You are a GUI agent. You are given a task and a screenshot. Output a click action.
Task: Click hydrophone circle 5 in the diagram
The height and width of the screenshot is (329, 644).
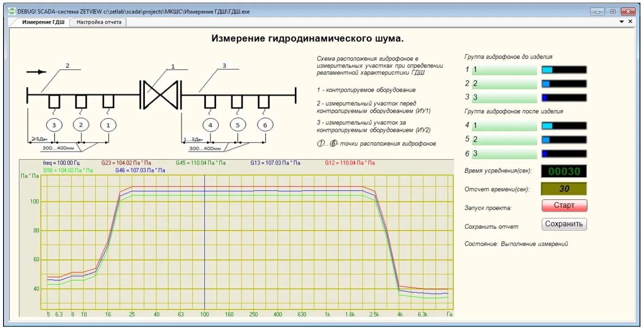[x=238, y=125]
